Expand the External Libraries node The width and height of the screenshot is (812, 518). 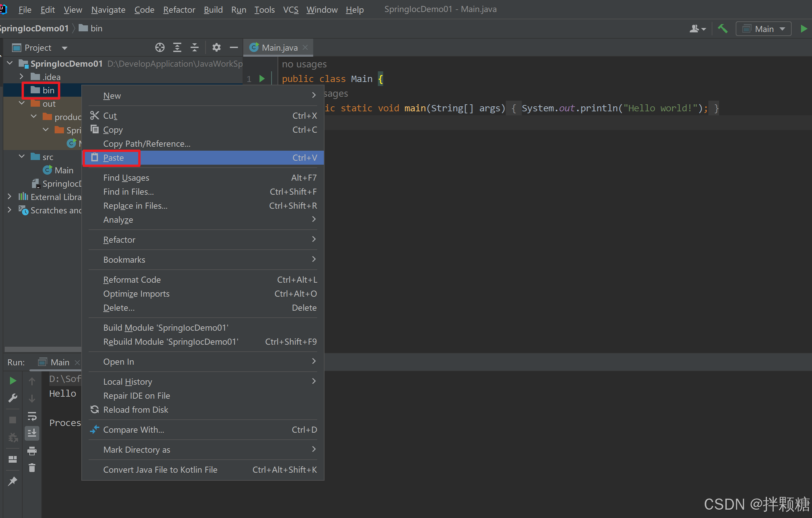coord(9,197)
